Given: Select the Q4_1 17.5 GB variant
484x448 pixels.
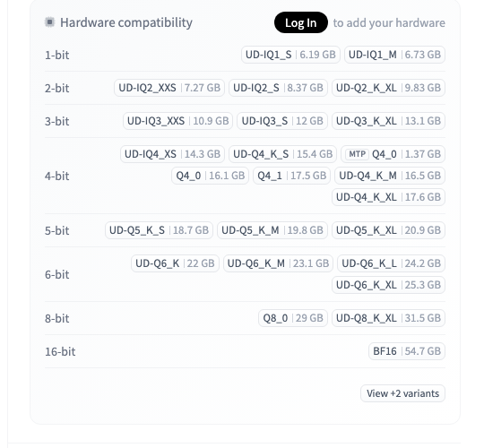Looking at the screenshot, I should (x=291, y=176).
